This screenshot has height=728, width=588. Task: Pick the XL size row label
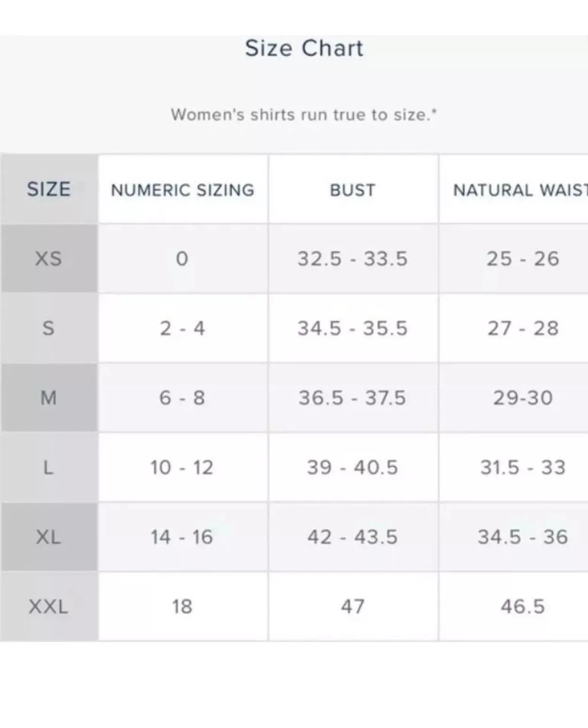pos(49,537)
